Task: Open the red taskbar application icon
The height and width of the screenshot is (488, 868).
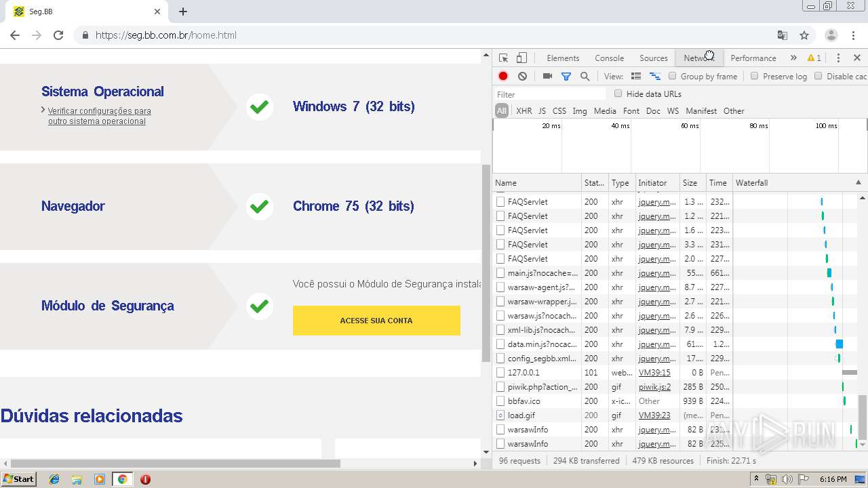Action: click(x=145, y=479)
